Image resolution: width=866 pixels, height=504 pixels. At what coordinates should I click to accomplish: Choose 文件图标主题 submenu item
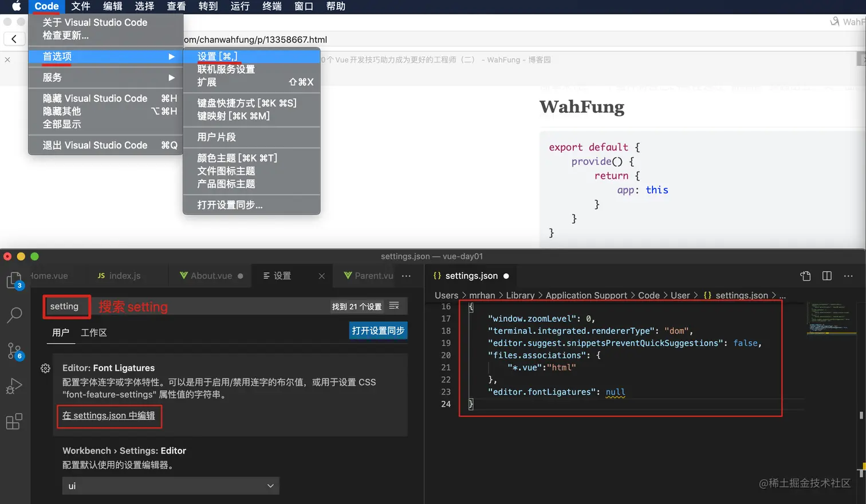251,171
